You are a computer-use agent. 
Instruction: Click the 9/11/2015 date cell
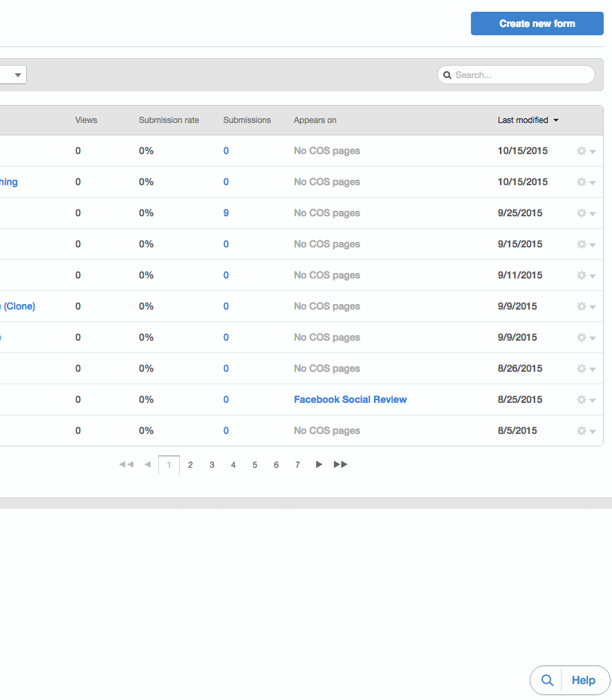[x=520, y=275]
